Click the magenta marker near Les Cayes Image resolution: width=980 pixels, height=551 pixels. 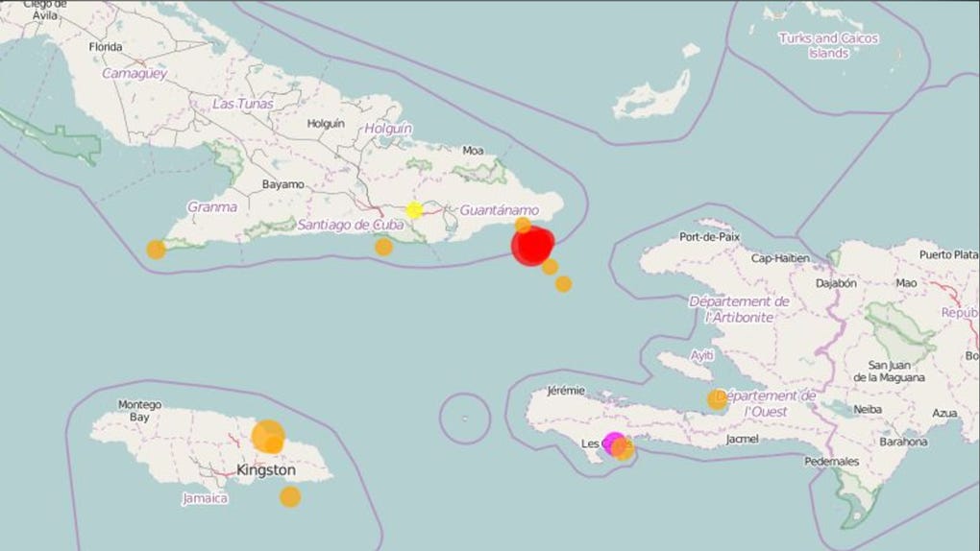[x=613, y=443]
